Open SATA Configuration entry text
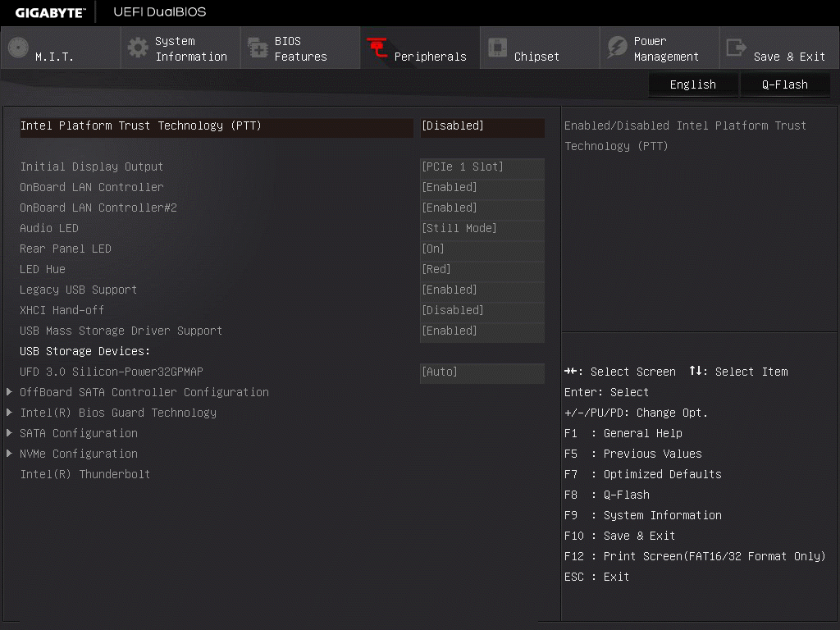840x630 pixels. (79, 433)
